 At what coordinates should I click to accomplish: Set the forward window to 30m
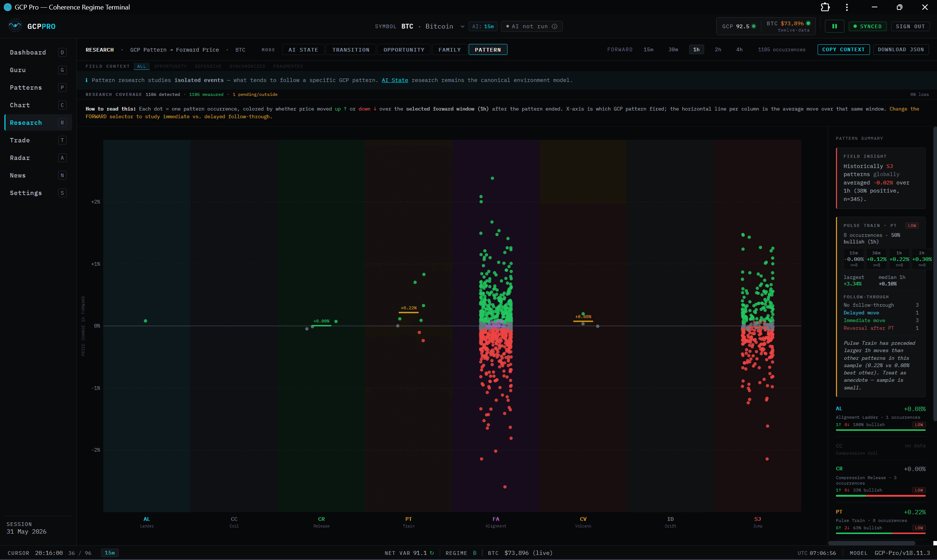click(x=673, y=50)
